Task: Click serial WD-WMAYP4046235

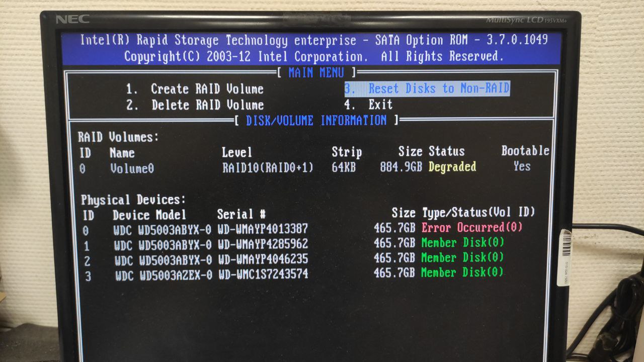Action: [263, 259]
